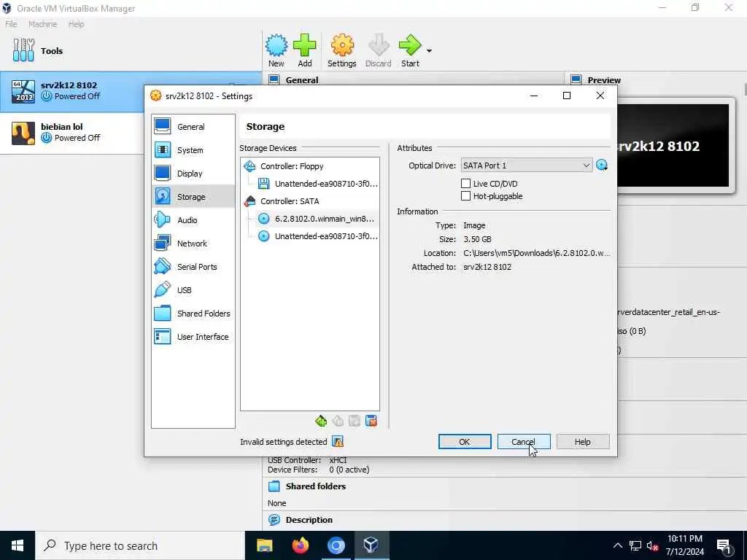
Task: Click Cancel in the Settings dialog
Action: [x=524, y=441]
